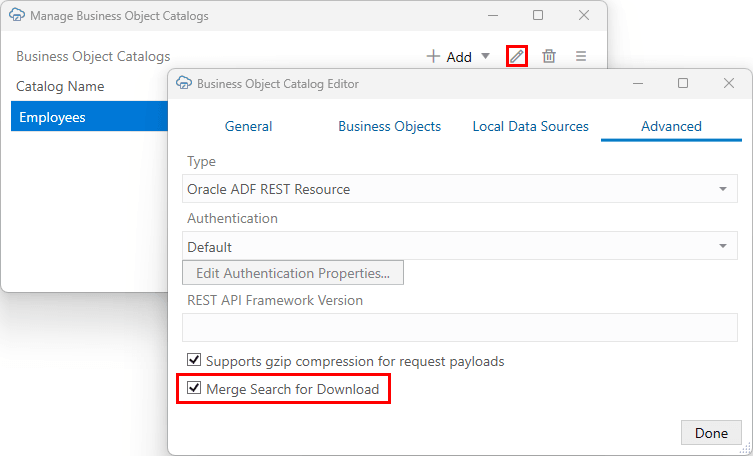Click the Business Object Catalog Editor cloud icon
The height and width of the screenshot is (456, 753).
(x=184, y=84)
